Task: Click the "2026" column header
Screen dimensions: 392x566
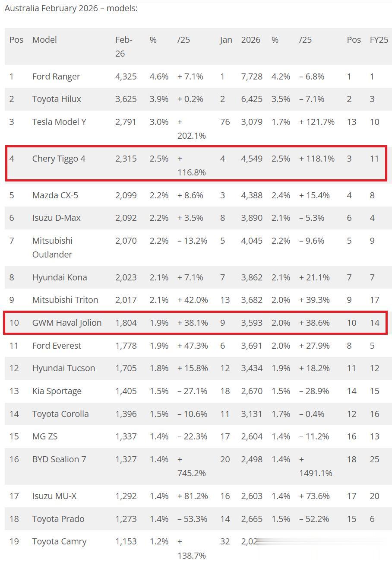Action: [250, 40]
